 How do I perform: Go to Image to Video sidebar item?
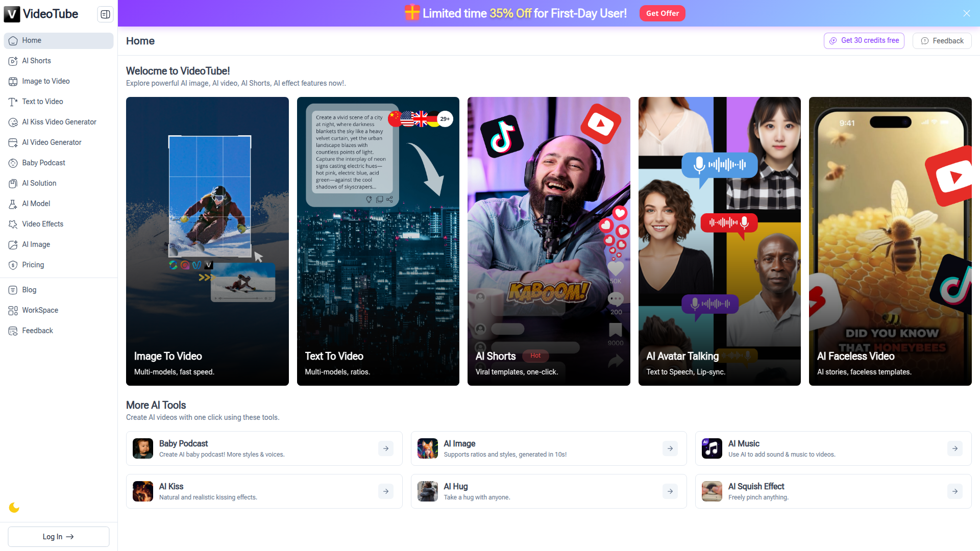pyautogui.click(x=59, y=81)
